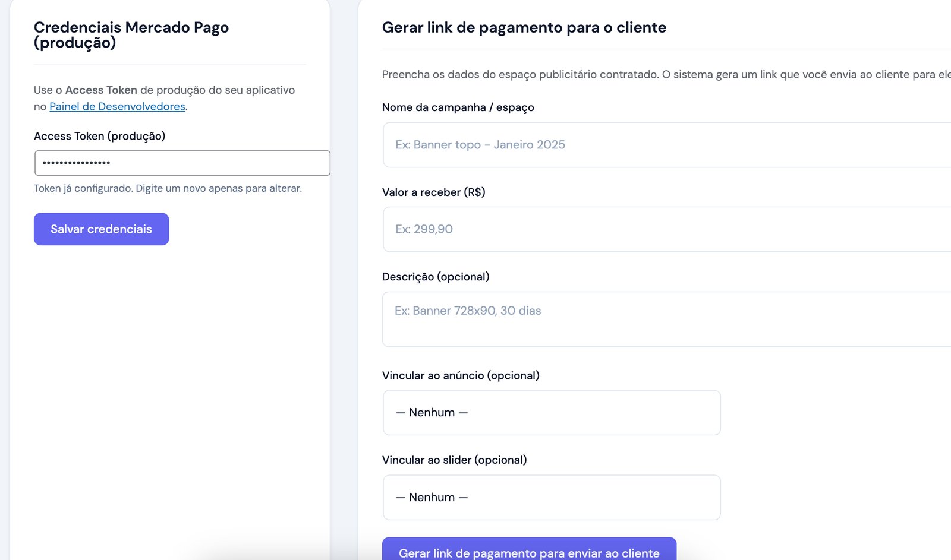Click the Descrição (opcional) label
Viewport: 951px width, 560px height.
(436, 277)
